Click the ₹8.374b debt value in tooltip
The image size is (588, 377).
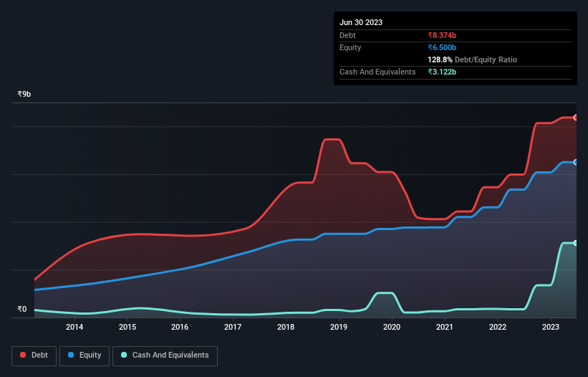coord(442,35)
